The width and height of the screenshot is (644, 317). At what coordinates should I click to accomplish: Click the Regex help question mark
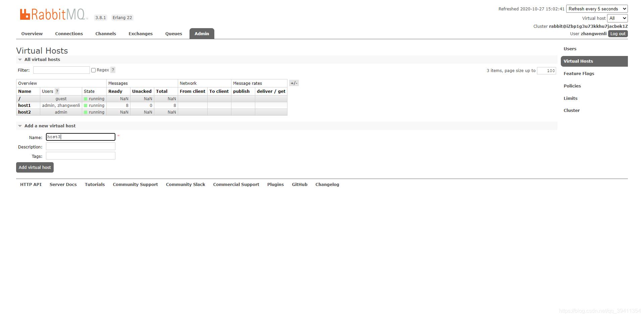[113, 70]
